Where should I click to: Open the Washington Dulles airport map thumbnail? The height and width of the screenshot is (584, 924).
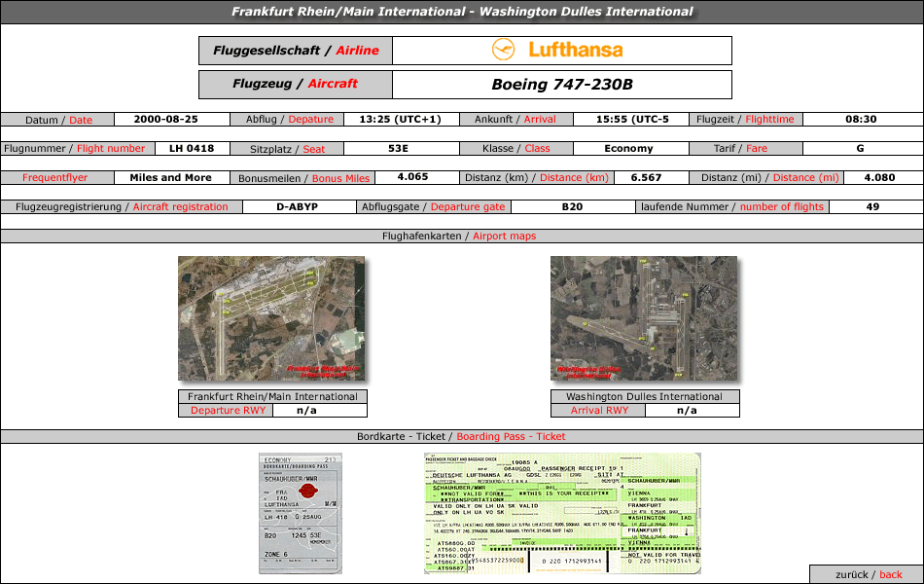644,319
